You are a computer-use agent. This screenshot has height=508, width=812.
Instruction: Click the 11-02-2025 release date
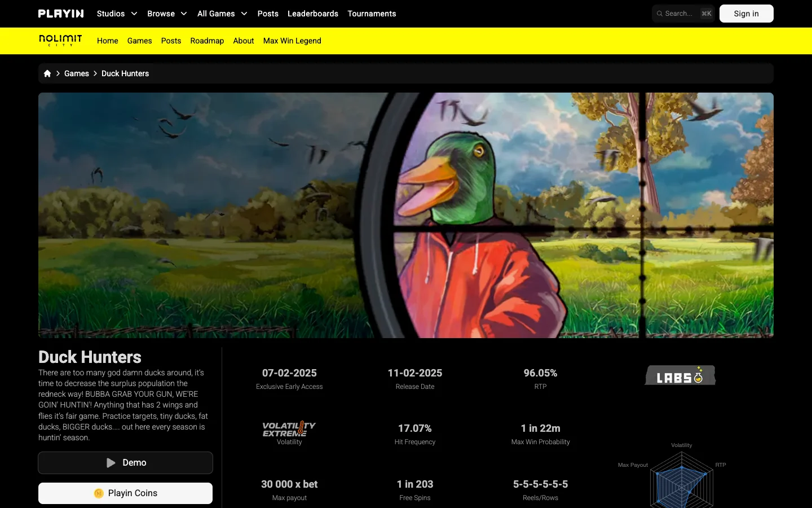tap(415, 373)
